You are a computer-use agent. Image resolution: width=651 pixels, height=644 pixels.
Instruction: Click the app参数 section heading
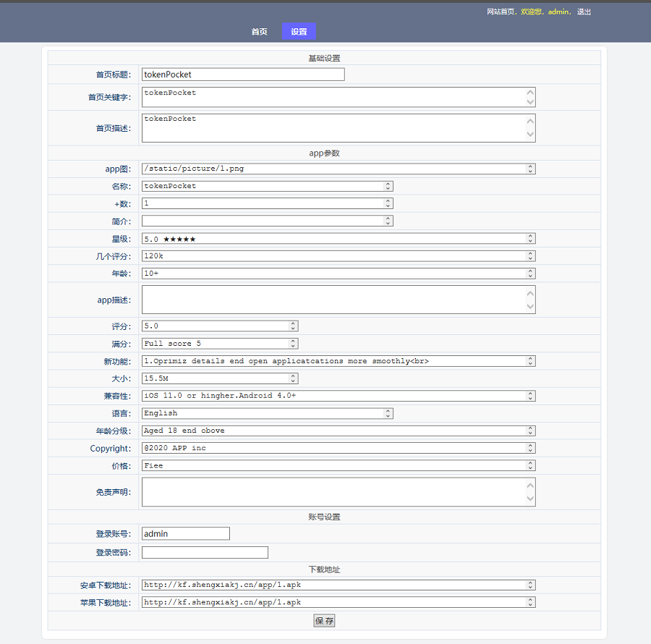click(324, 153)
